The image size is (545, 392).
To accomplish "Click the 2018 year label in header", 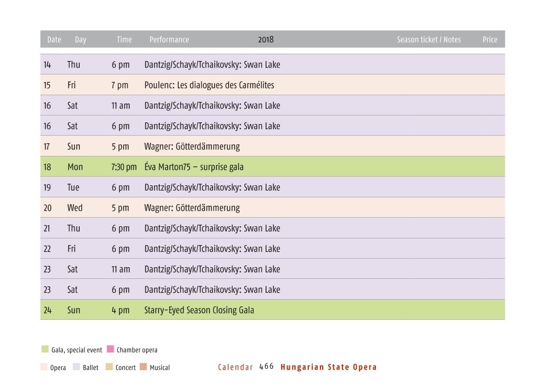I will [266, 40].
